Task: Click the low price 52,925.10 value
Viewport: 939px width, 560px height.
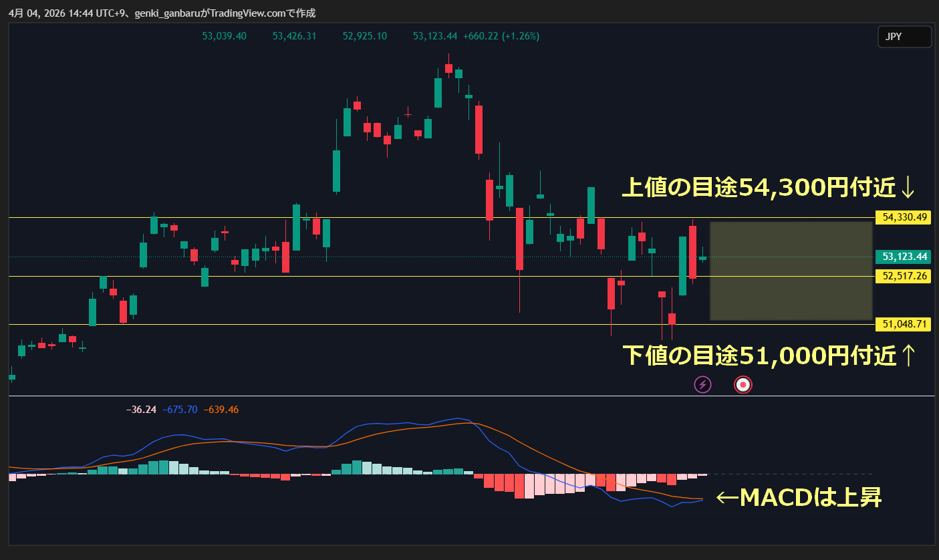Action: coord(364,36)
